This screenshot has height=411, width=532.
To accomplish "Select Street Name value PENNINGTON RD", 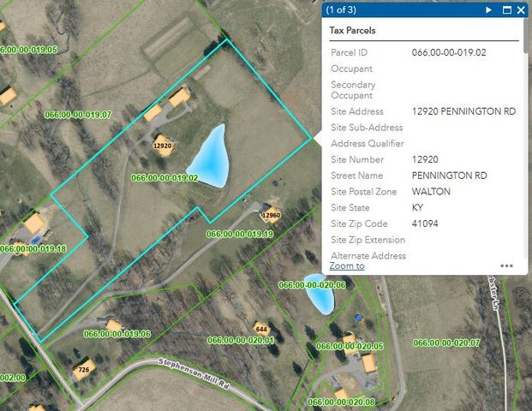I will 449,176.
